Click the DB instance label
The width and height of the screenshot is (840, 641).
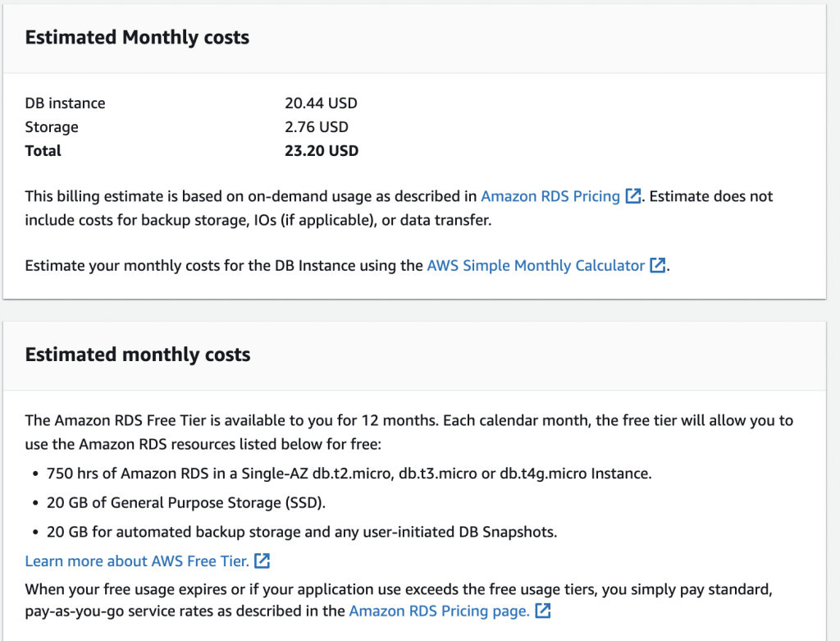pos(65,103)
